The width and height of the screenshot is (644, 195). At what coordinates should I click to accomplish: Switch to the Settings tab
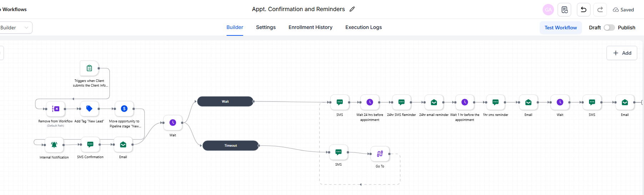tap(266, 27)
